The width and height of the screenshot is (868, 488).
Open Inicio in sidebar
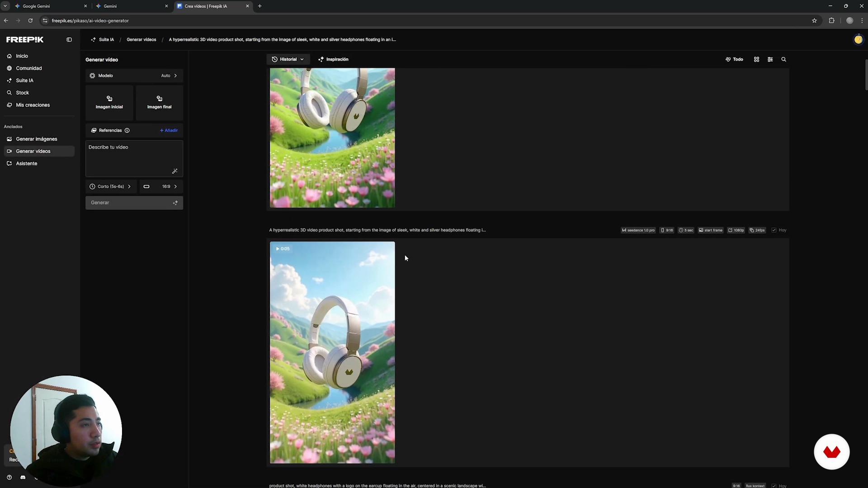pyautogui.click(x=22, y=56)
